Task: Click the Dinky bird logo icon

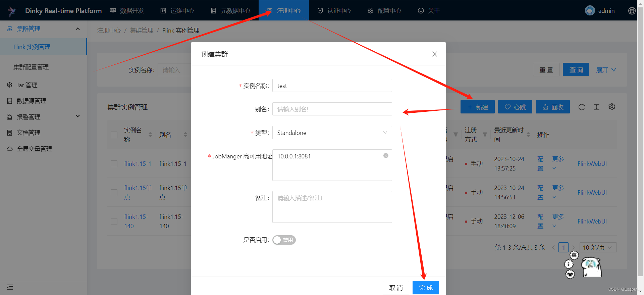Action: (x=12, y=11)
